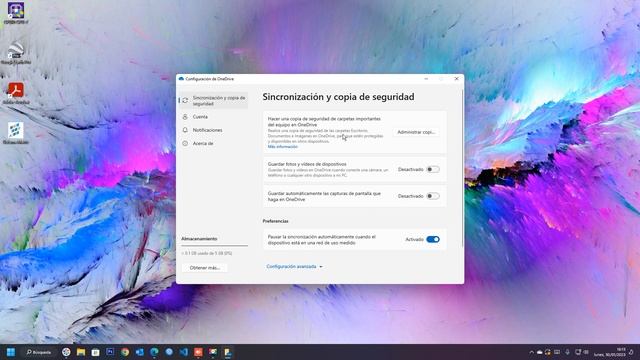
Task: Click the OneDrive cloud icon in title bar
Action: tap(181, 79)
